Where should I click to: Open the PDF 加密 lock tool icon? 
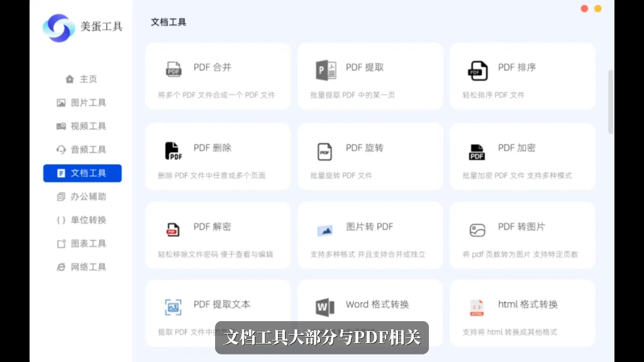(477, 150)
